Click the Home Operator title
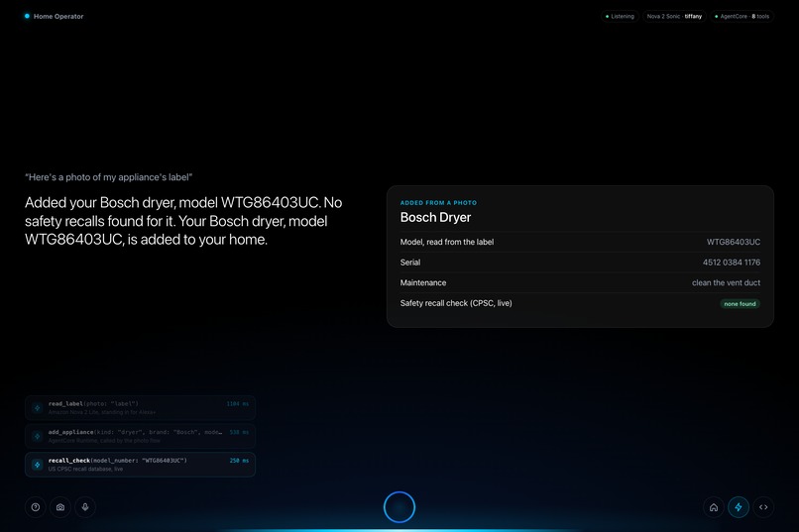This screenshot has width=799, height=532. (58, 16)
